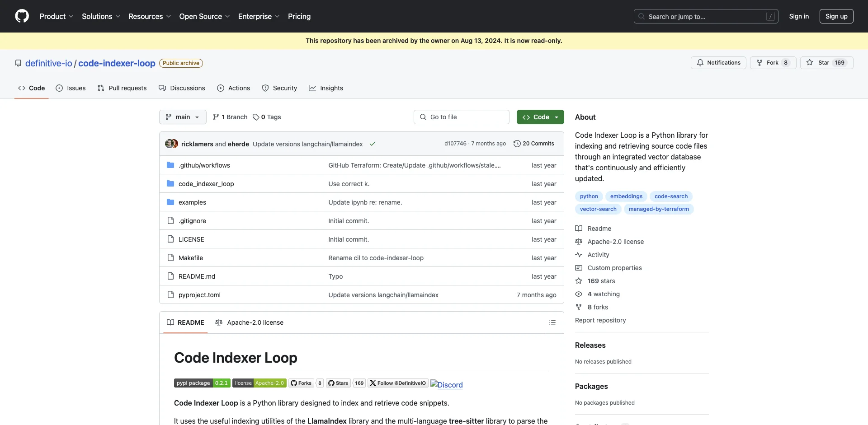Expand the Solutions menu
The height and width of the screenshot is (425, 868).
[101, 16]
